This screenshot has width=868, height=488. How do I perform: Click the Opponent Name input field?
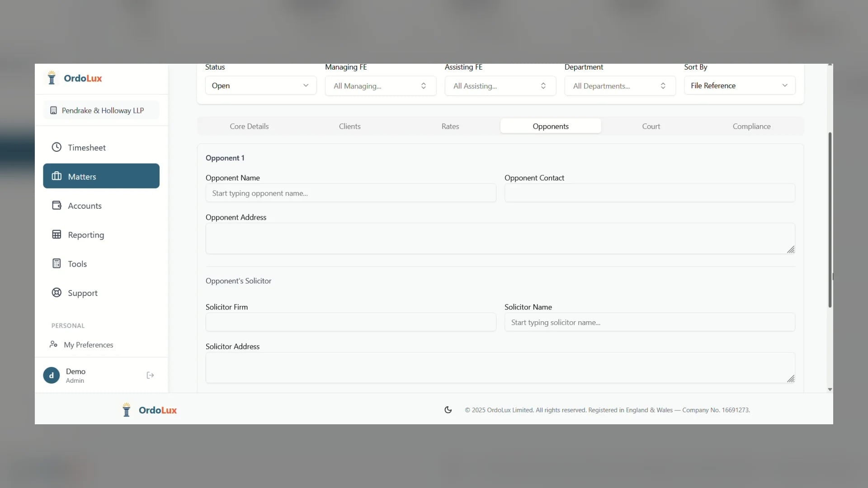[350, 193]
